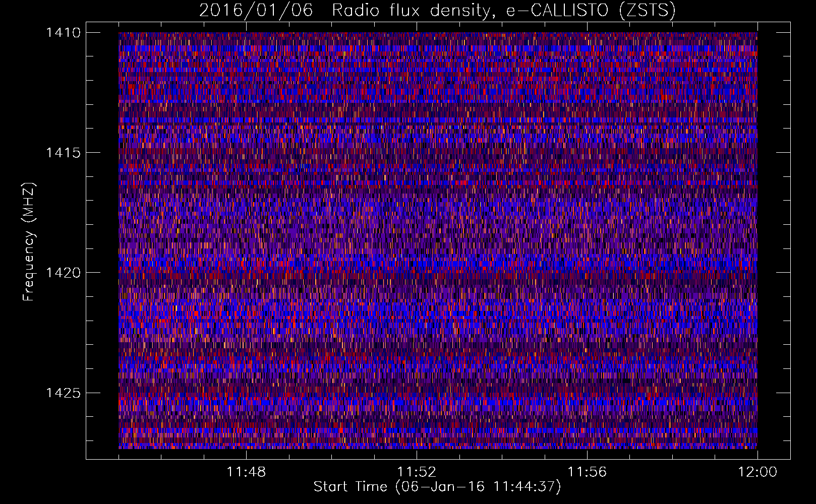Click the 11:48 time tick label
The image size is (816, 504).
(x=246, y=472)
